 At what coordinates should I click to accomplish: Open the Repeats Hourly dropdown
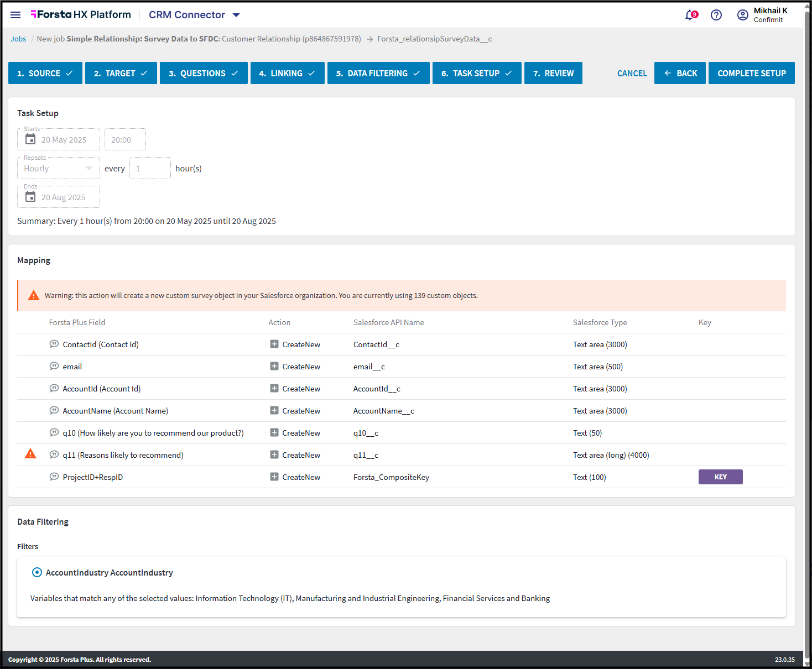(x=59, y=168)
